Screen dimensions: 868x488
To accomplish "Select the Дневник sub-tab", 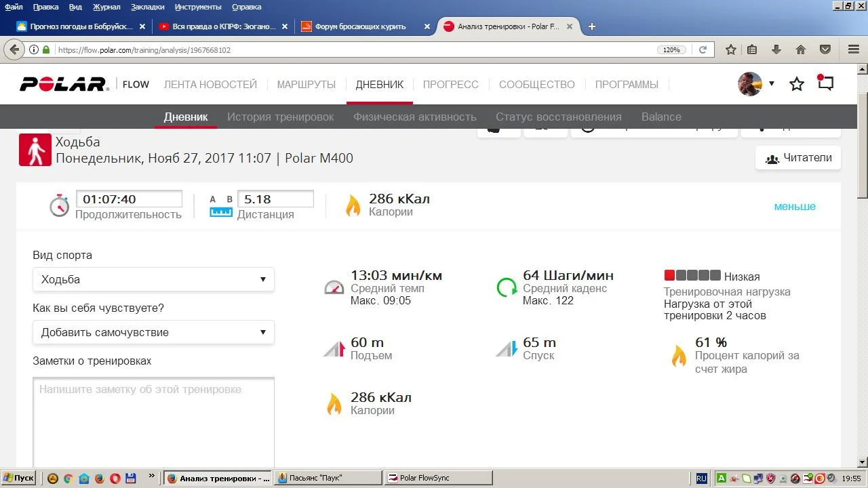I will (186, 117).
